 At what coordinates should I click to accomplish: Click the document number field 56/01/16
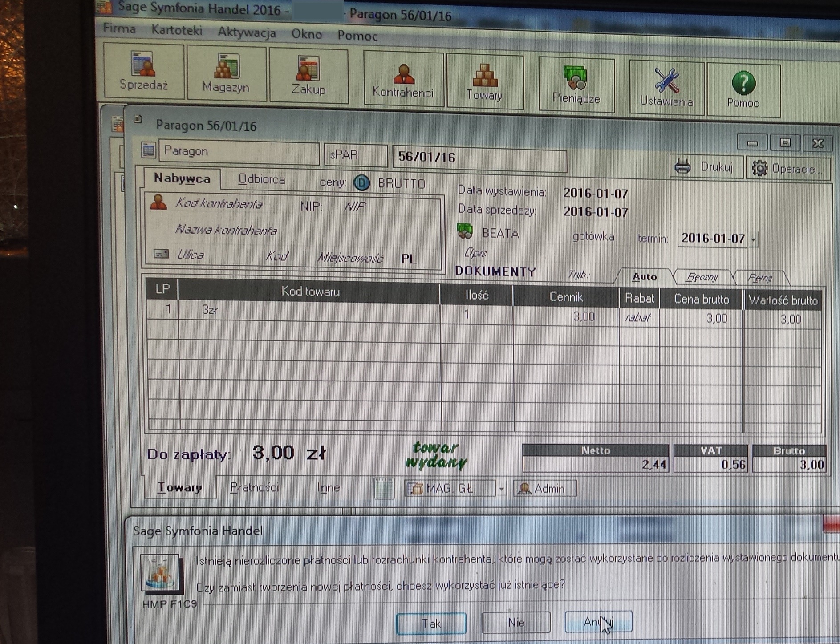[x=479, y=158]
